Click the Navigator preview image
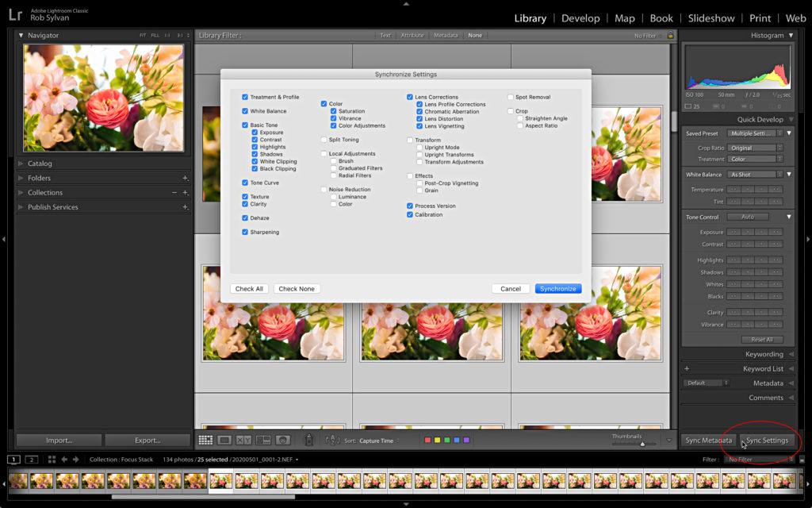The height and width of the screenshot is (508, 812). 104,98
